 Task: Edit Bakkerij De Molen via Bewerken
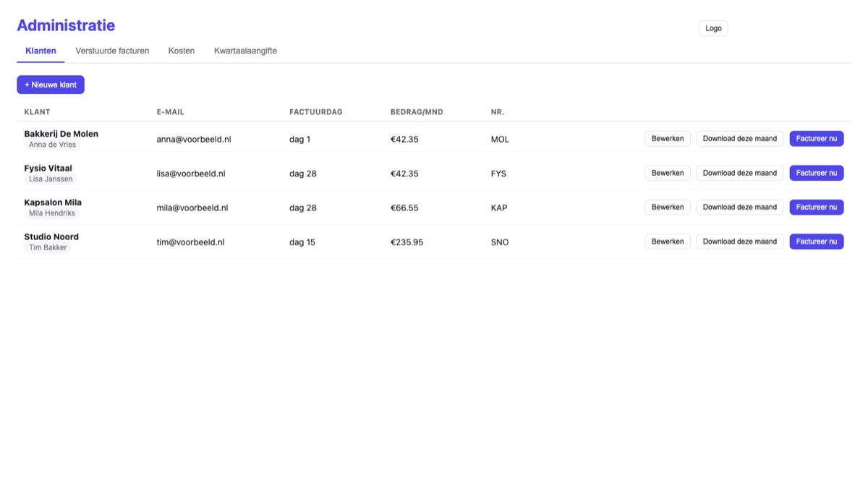(x=668, y=139)
